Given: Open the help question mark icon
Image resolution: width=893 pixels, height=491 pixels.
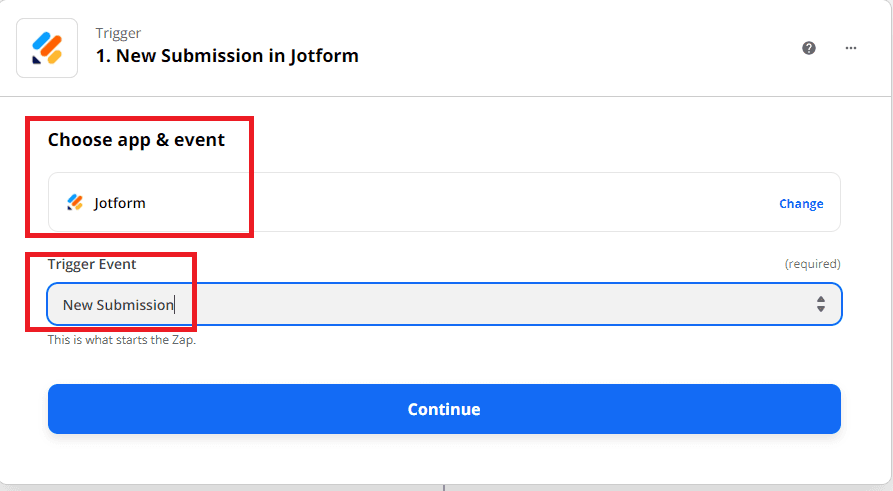Looking at the screenshot, I should coord(809,48).
